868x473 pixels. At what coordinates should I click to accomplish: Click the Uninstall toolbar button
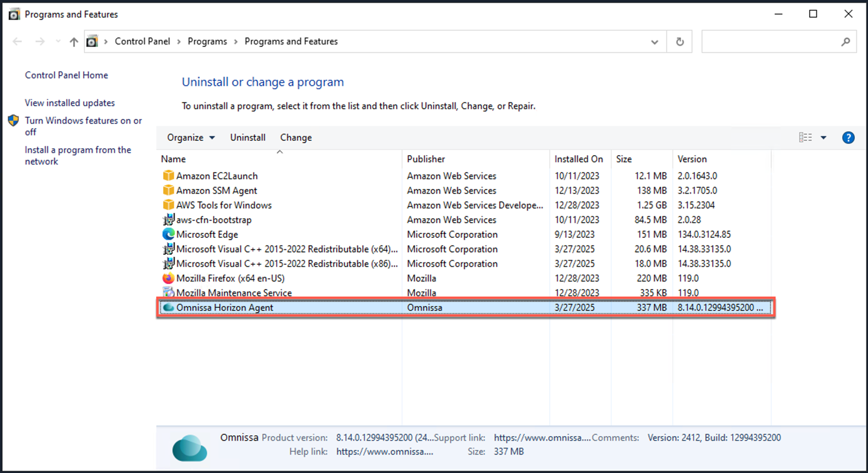pos(247,138)
